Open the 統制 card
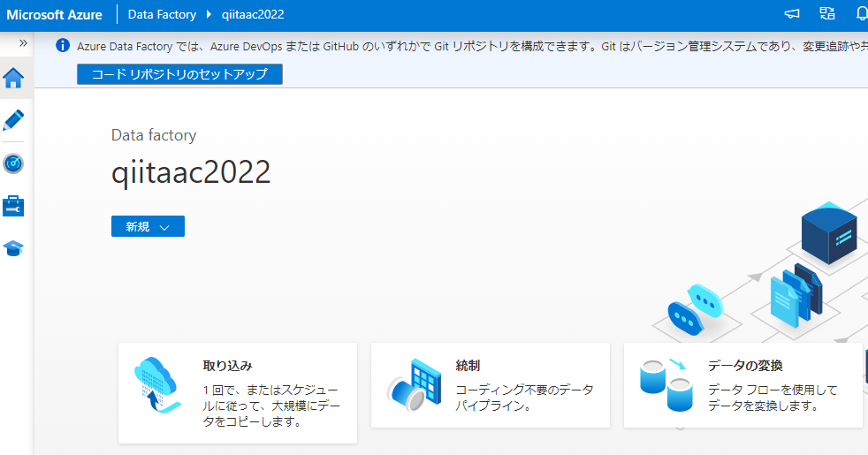Image resolution: width=868 pixels, height=455 pixels. (490, 385)
